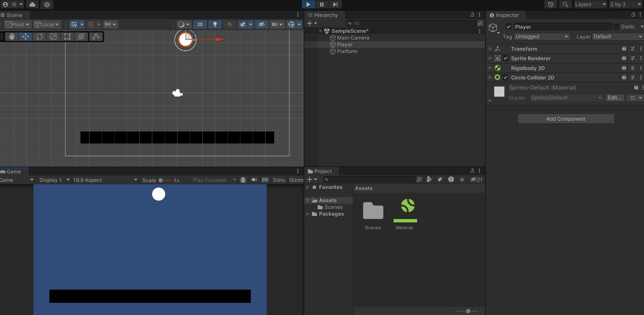This screenshot has height=315, width=644.
Task: Disable the Sprite Renderer component checkbox
Action: 505,58
